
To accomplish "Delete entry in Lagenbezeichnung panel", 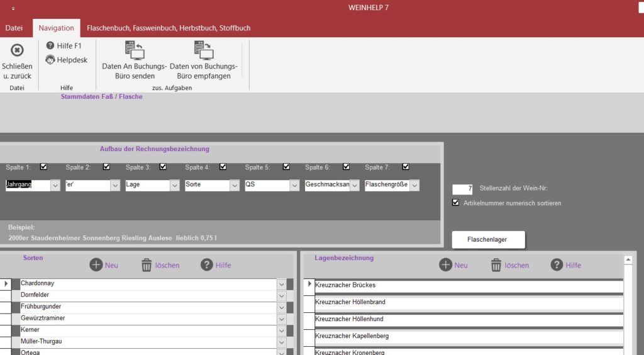I will [x=496, y=265].
